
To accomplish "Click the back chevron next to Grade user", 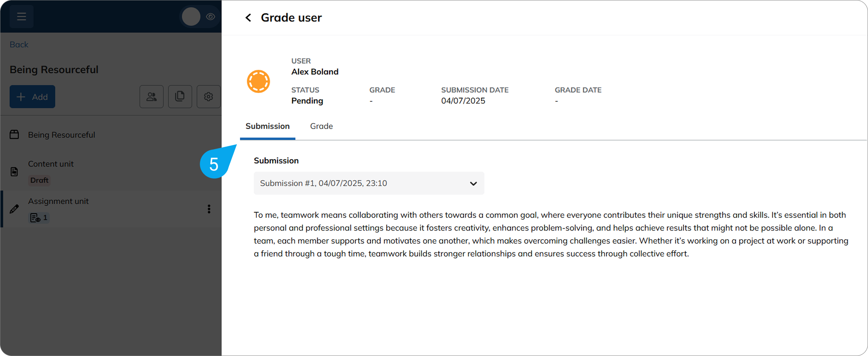I will 248,18.
